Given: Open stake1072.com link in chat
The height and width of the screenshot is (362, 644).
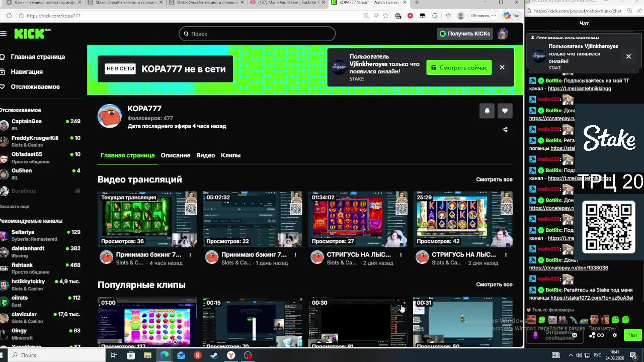Looking at the screenshot, I should 592,298.
